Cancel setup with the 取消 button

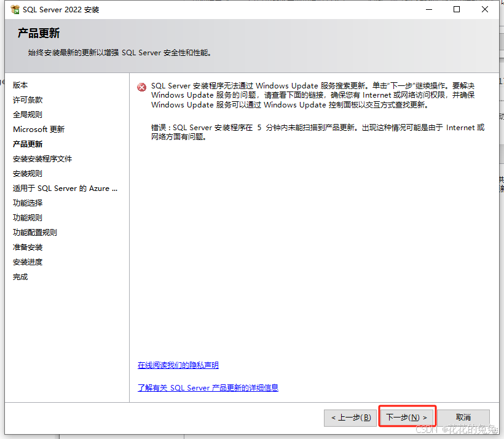tap(463, 418)
